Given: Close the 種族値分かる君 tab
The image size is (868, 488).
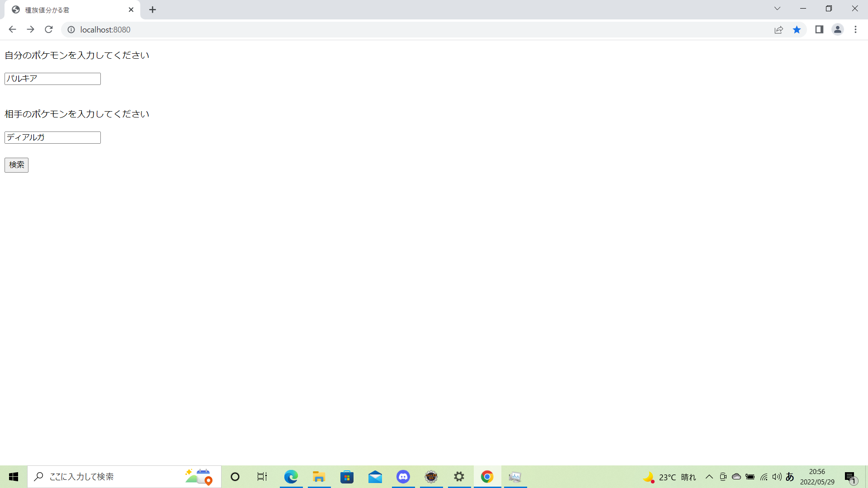Looking at the screenshot, I should coord(131,9).
